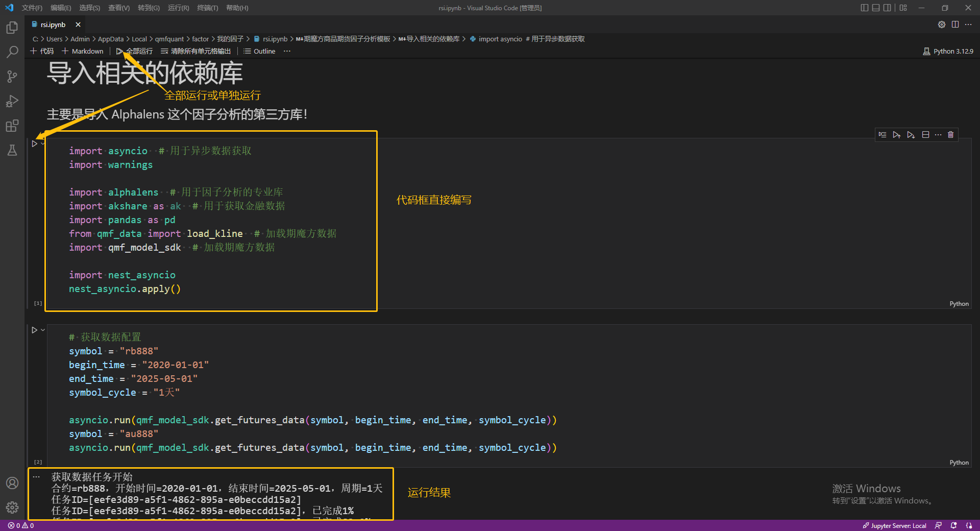Open the 文件(F) menu
Viewport: 980px width, 531px height.
pyautogui.click(x=32, y=8)
